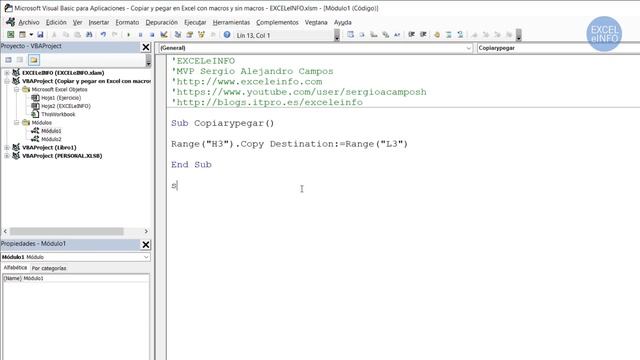Click the Range("H3").Copy code line
The image size is (640, 360).
pos(289,144)
